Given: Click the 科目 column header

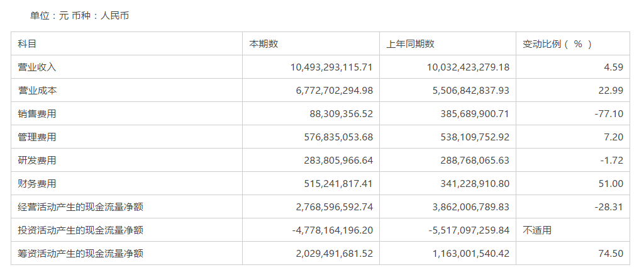Looking at the screenshot, I should pos(27,44).
